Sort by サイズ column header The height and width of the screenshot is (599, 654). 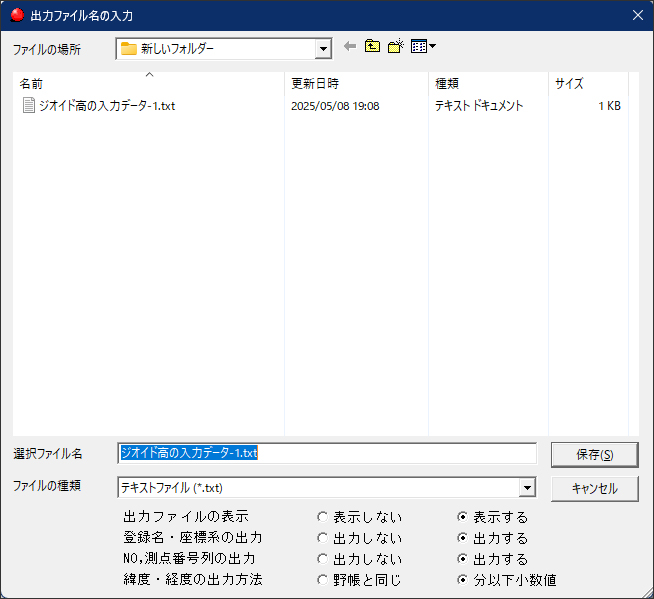pyautogui.click(x=588, y=83)
